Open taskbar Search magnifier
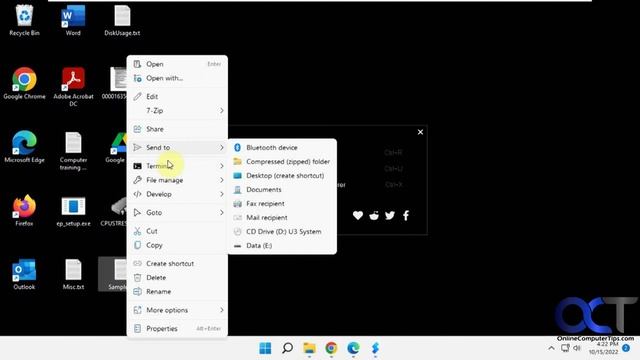 tap(287, 348)
